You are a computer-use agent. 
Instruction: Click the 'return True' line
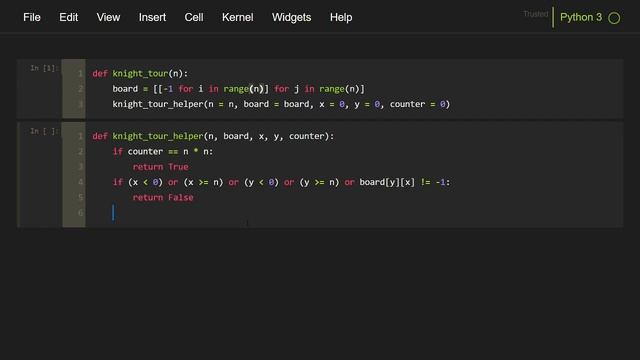click(x=160, y=167)
